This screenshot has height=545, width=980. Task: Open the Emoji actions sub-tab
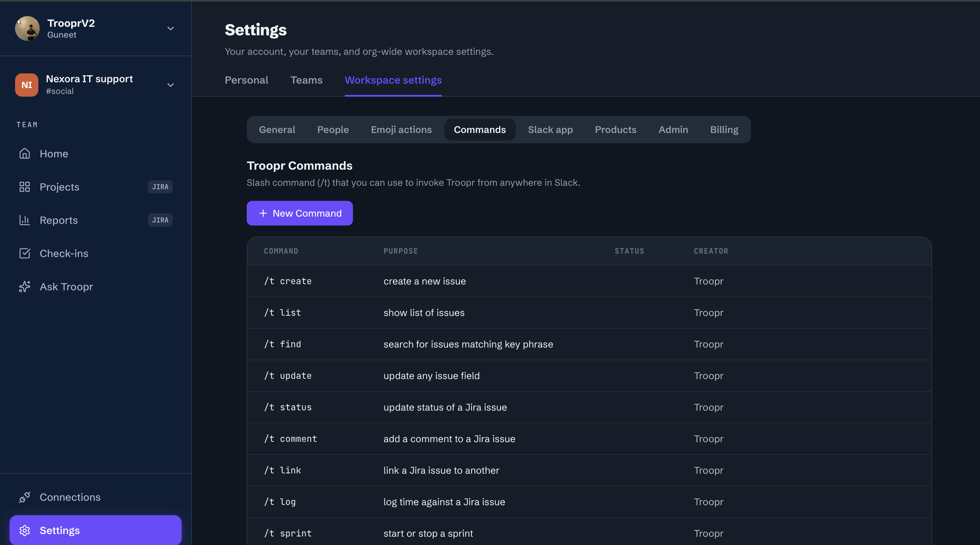click(x=401, y=130)
